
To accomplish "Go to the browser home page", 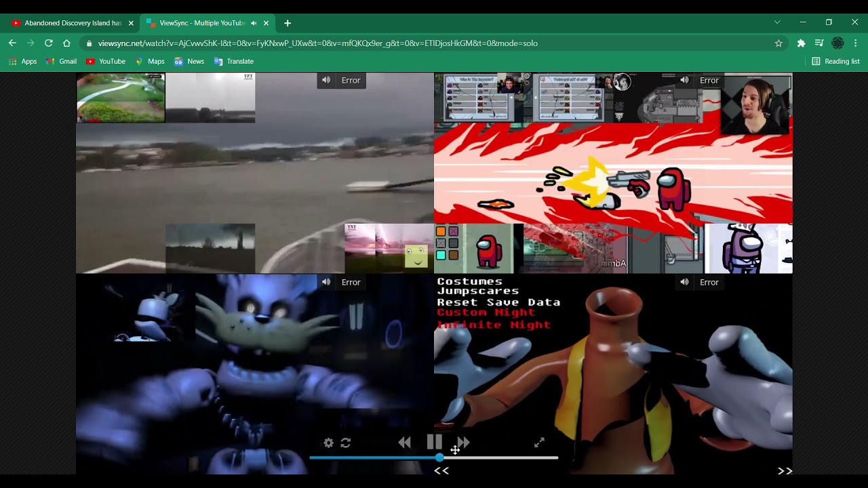I will point(66,43).
